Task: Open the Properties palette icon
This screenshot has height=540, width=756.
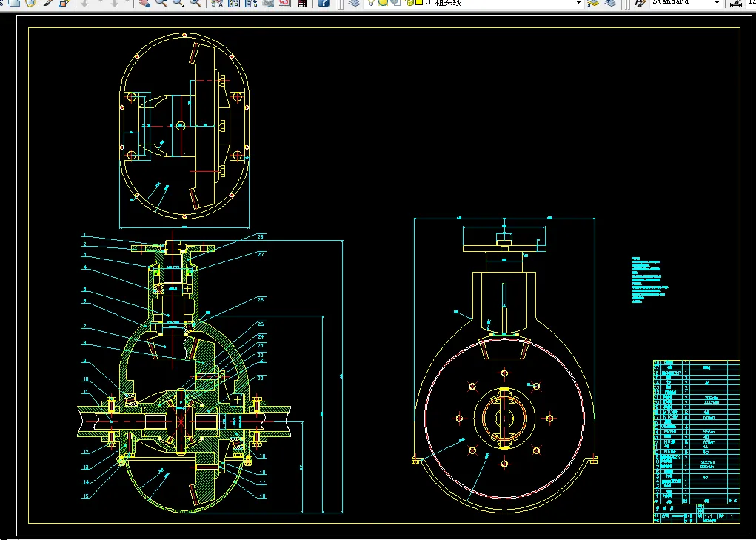Action: pyautogui.click(x=217, y=2)
